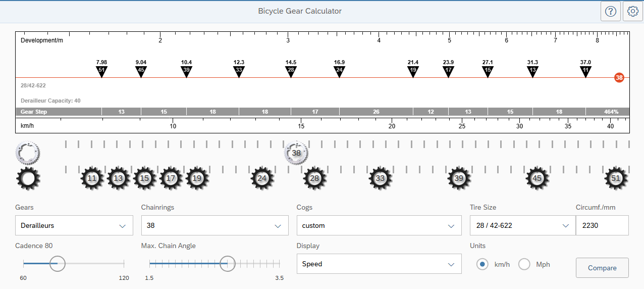The width and height of the screenshot is (644, 289).
Task: Click the Max. Chain Angle slider handle
Action: point(228,263)
